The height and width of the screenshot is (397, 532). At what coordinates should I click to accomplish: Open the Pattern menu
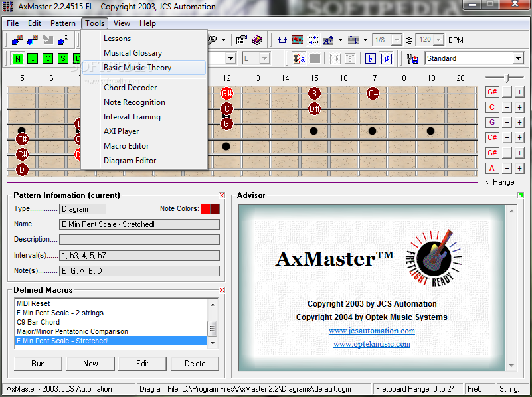tap(63, 23)
